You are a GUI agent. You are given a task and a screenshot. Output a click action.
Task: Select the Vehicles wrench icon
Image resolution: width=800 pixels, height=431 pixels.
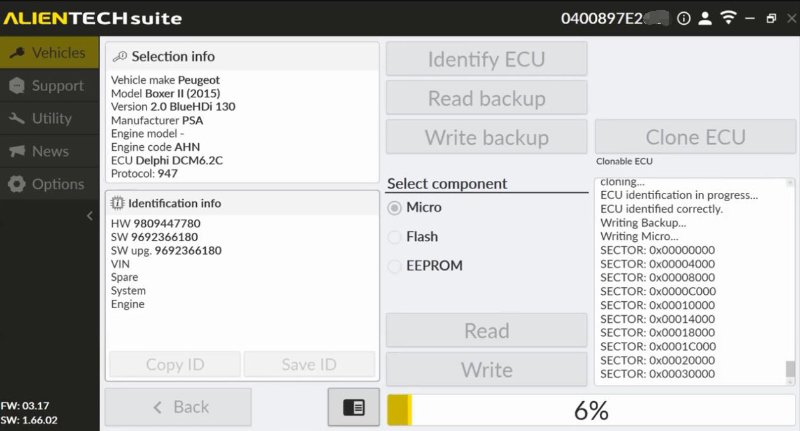(x=17, y=53)
